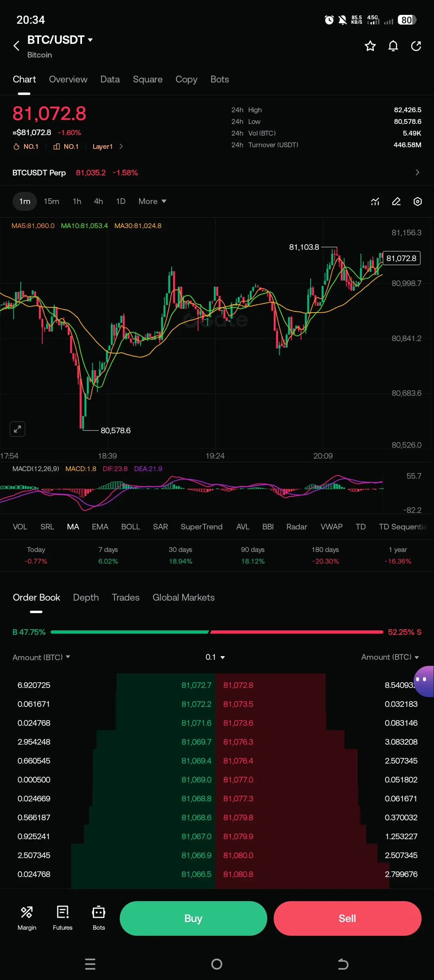Switch to the Overview tab
This screenshot has width=434, height=980.
coord(68,79)
